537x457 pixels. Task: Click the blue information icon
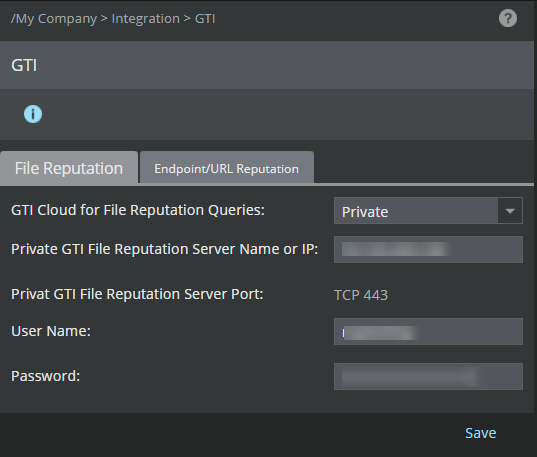pos(33,114)
